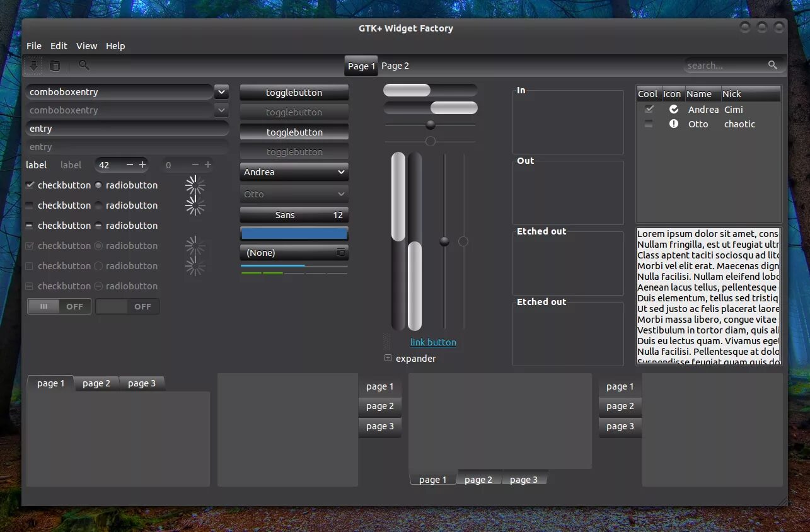810x532 pixels.
Task: Select page 3 in the bottom-tabbed notebook
Action: pyautogui.click(x=524, y=480)
